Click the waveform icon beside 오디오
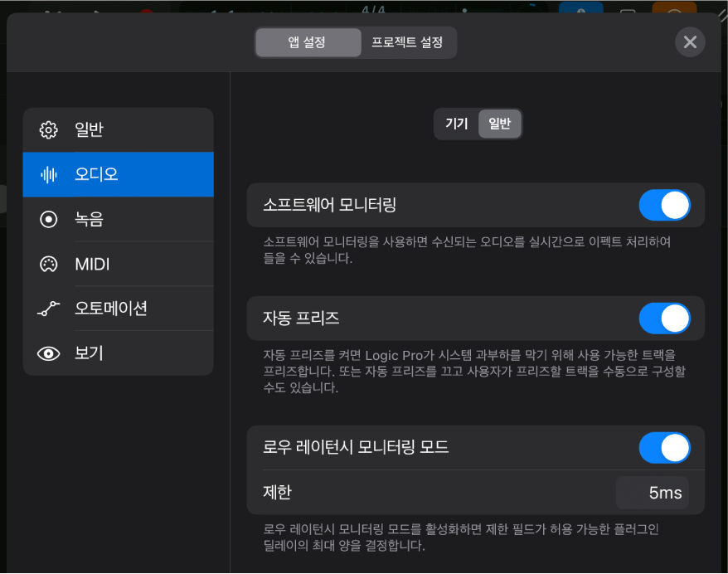The height and width of the screenshot is (574, 728). click(x=48, y=175)
